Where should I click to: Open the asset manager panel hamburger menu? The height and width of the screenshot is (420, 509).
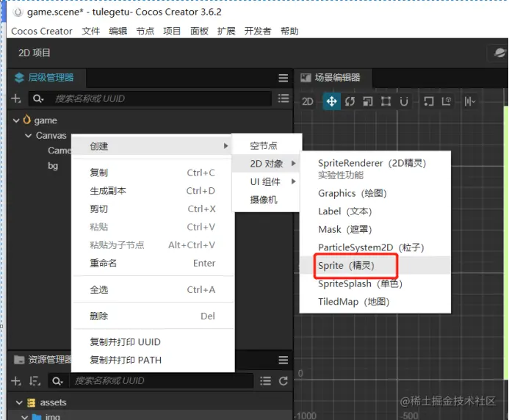283,360
